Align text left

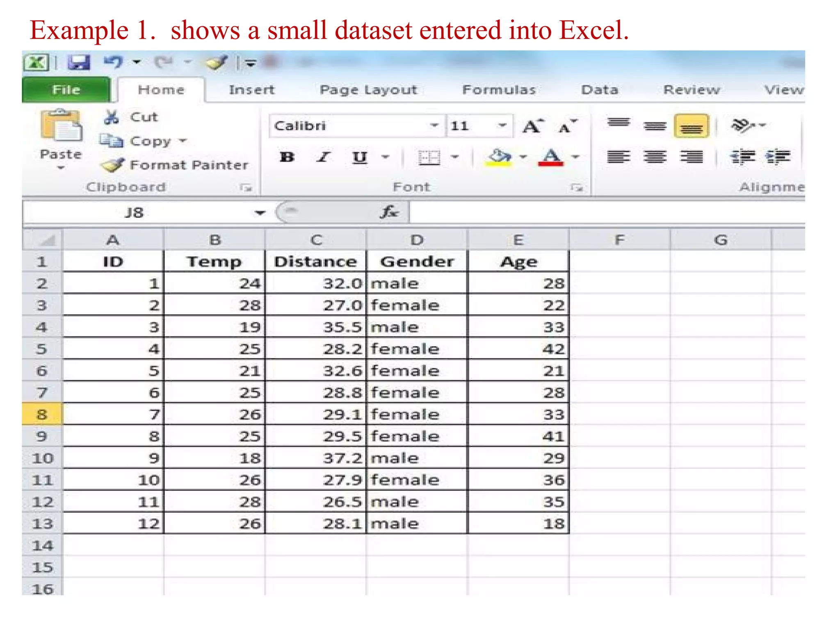[619, 157]
